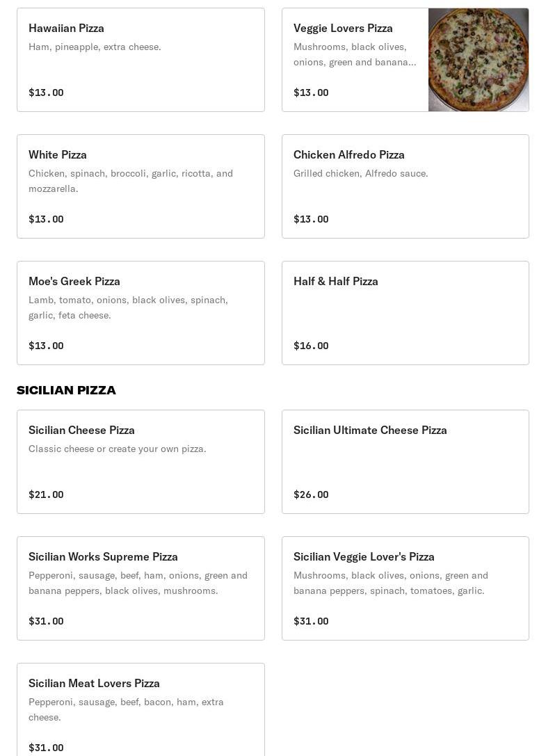Open the Hawaiian Pizza menu item
Image resolution: width=546 pixels, height=756 pixels.
140,60
